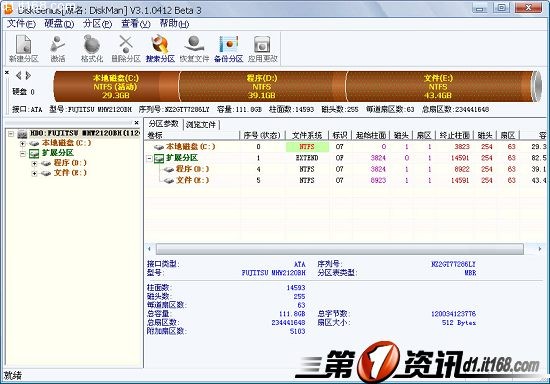Select the 扩展分区 label in the tree
The image size is (550, 384).
[58, 153]
